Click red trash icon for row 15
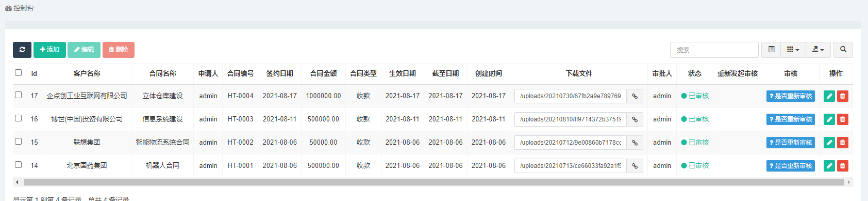 (x=843, y=143)
